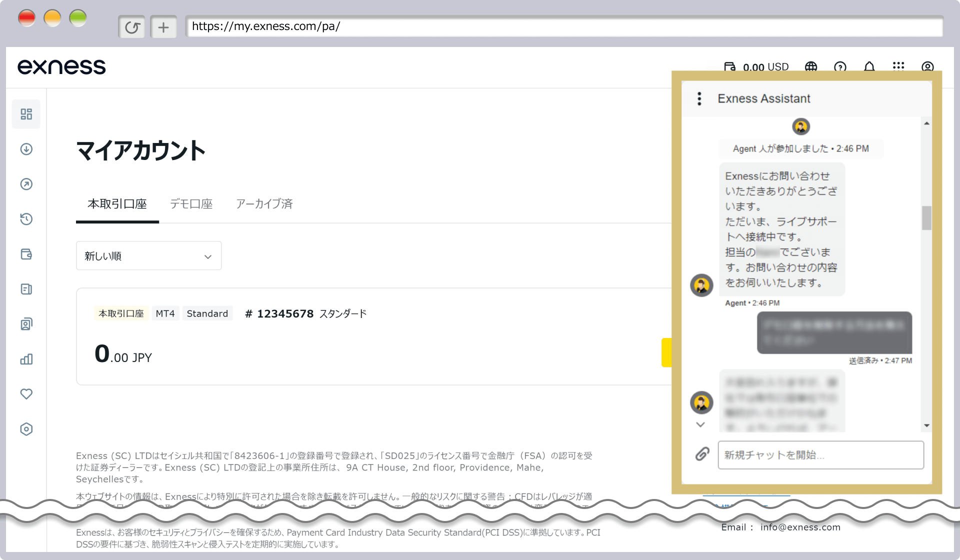The image size is (960, 560).
Task: Switch to the アーカイブ済 tab
Action: pos(264,204)
